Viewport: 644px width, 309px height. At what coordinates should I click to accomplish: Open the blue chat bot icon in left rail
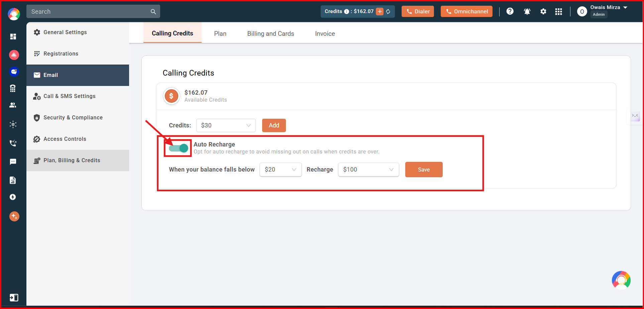pyautogui.click(x=14, y=72)
